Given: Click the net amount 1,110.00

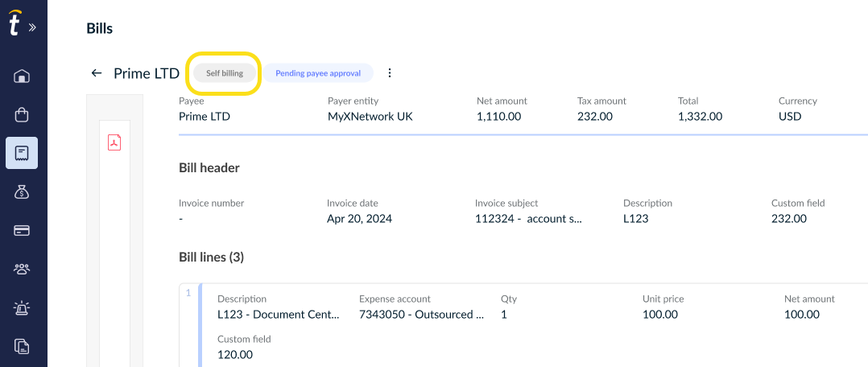Looking at the screenshot, I should point(498,117).
